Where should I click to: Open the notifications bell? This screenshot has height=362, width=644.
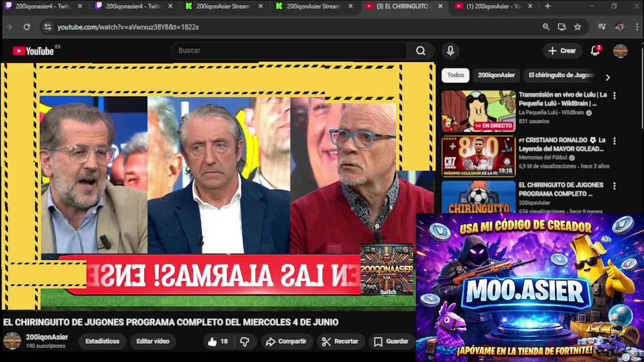tap(595, 51)
